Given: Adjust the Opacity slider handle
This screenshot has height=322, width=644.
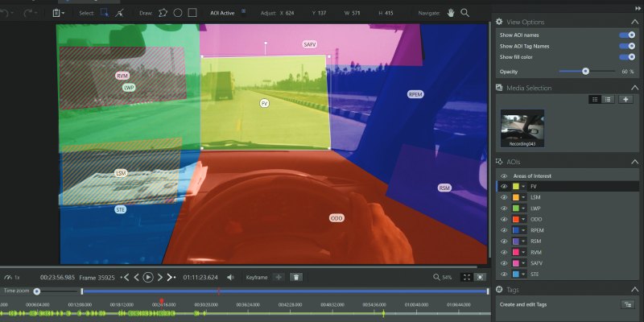Looking at the screenshot, I should (585, 72).
